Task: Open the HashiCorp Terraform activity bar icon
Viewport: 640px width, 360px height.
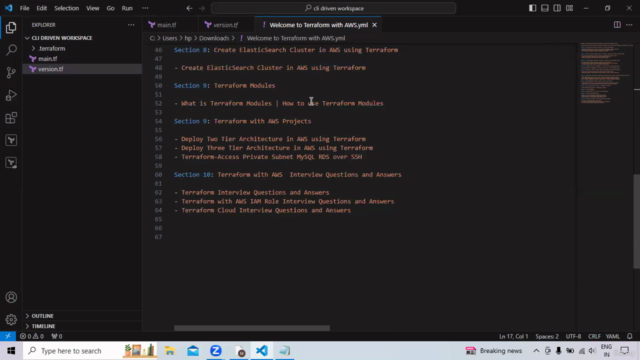Action: click(x=11, y=140)
